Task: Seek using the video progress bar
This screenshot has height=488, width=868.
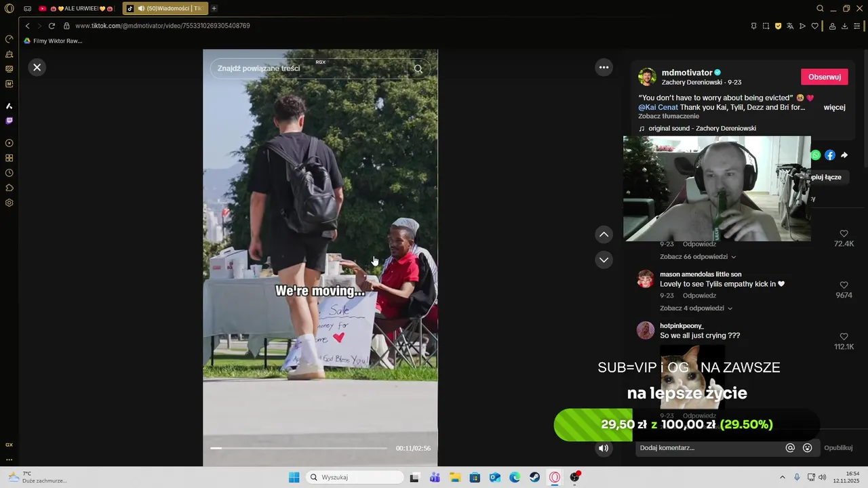Action: pyautogui.click(x=298, y=448)
